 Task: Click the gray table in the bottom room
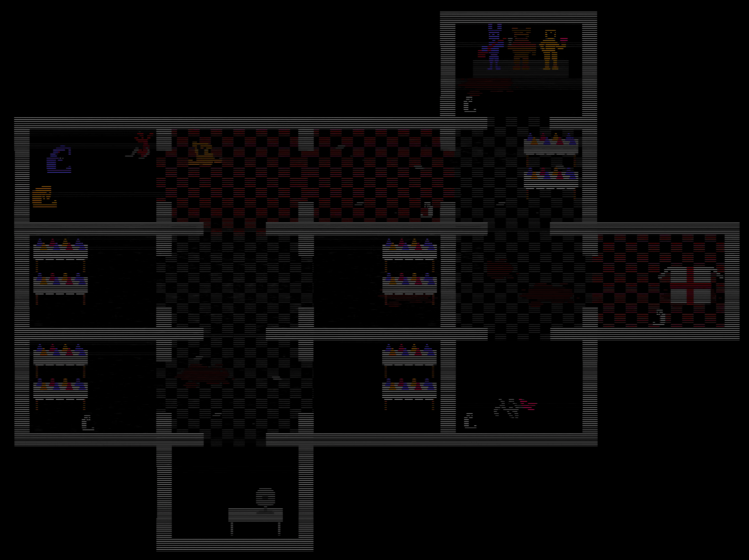click(256, 521)
